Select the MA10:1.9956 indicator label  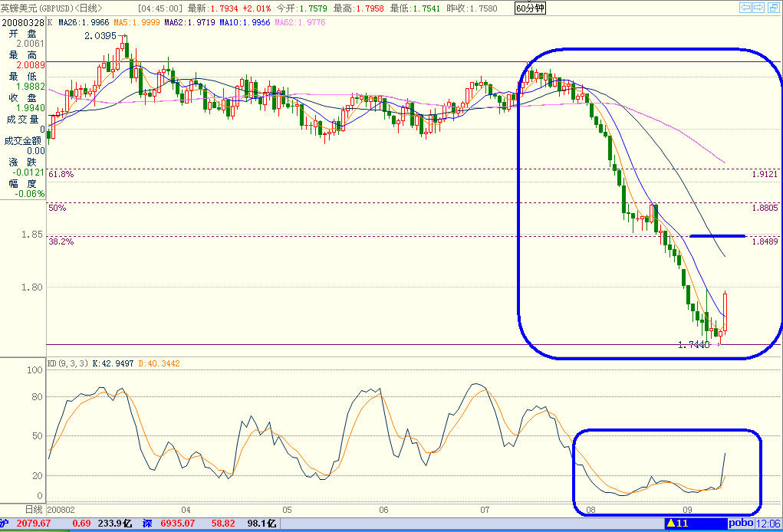pos(245,22)
